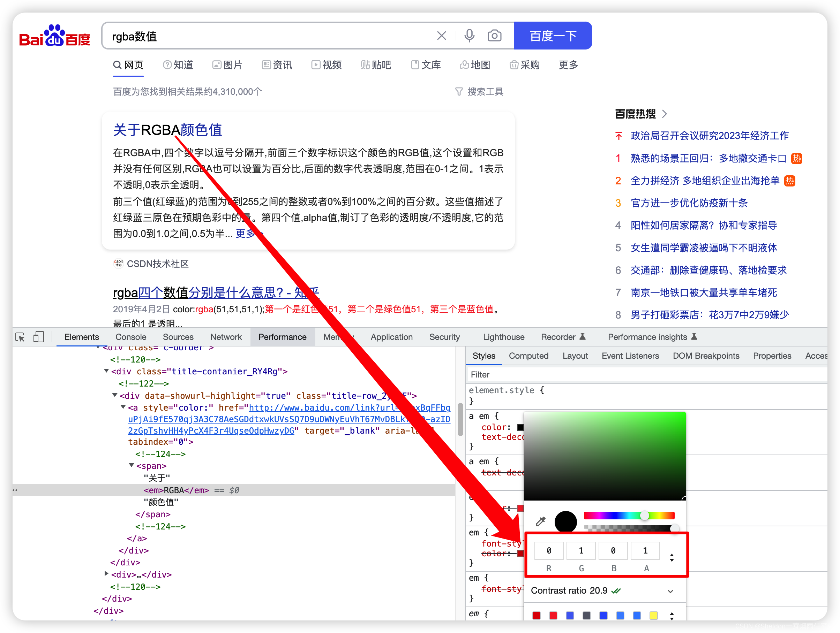Image resolution: width=840 pixels, height=633 pixels.
Task: Switch to the Console tab
Action: [x=130, y=337]
